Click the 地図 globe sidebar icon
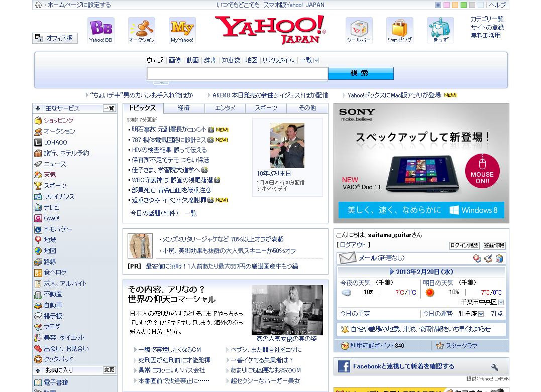 coord(38,251)
